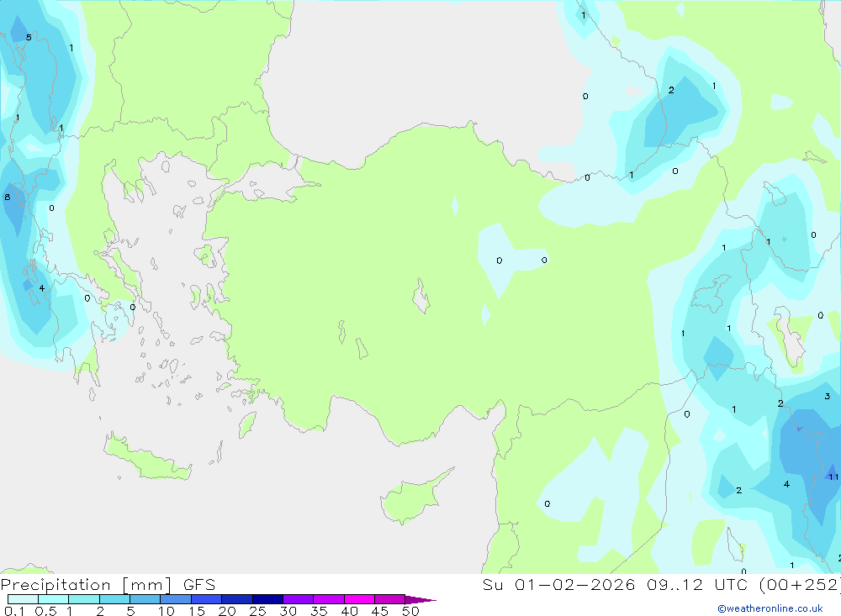Pick the 0.5–1 mm legend swatch

(x=54, y=599)
